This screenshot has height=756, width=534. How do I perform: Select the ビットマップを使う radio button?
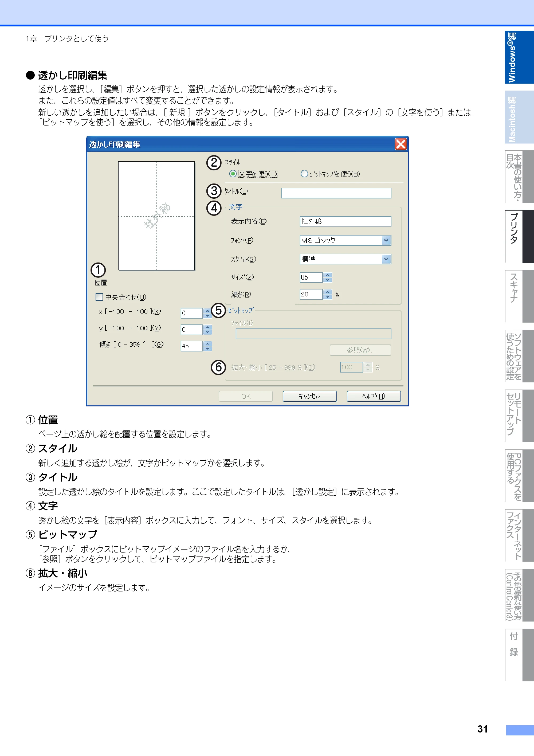[x=304, y=174]
